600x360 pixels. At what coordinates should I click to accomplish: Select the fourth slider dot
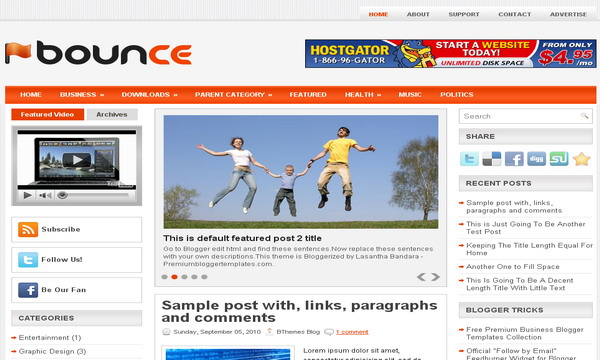[194, 277]
